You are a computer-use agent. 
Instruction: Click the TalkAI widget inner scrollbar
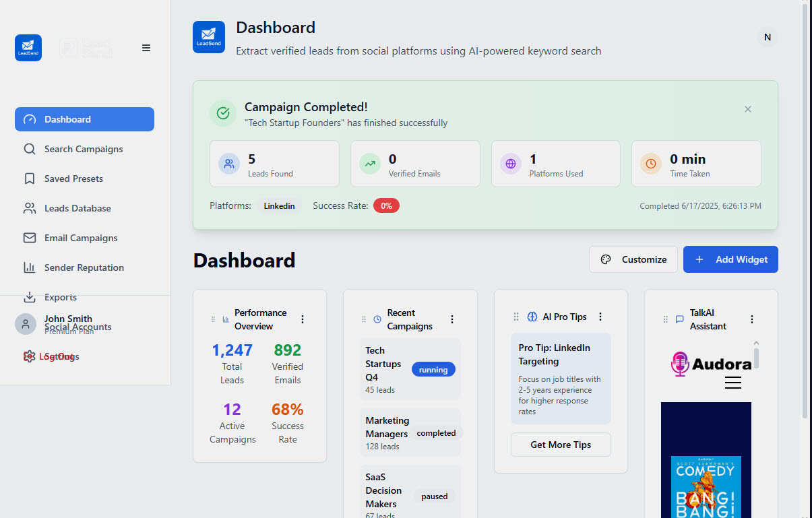(x=756, y=357)
